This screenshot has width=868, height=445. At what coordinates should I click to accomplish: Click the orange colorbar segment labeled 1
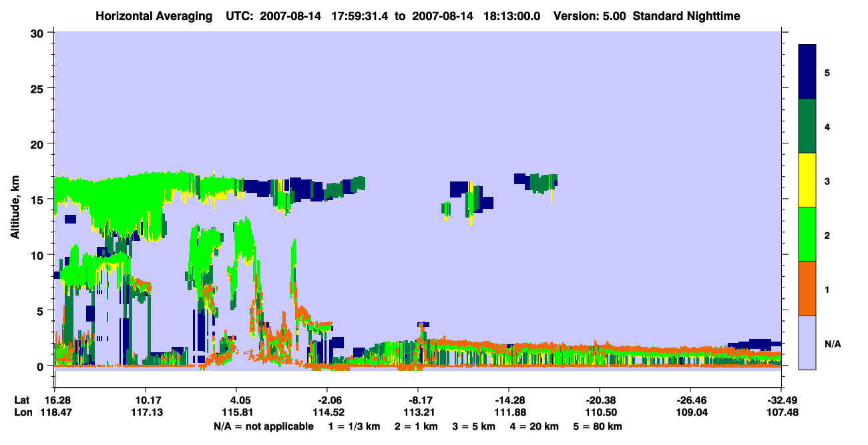coord(807,288)
